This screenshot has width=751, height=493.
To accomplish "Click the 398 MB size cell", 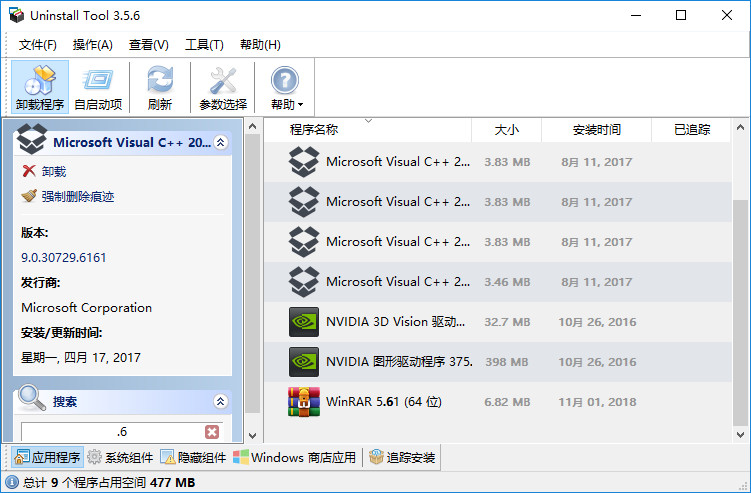I will coord(507,362).
